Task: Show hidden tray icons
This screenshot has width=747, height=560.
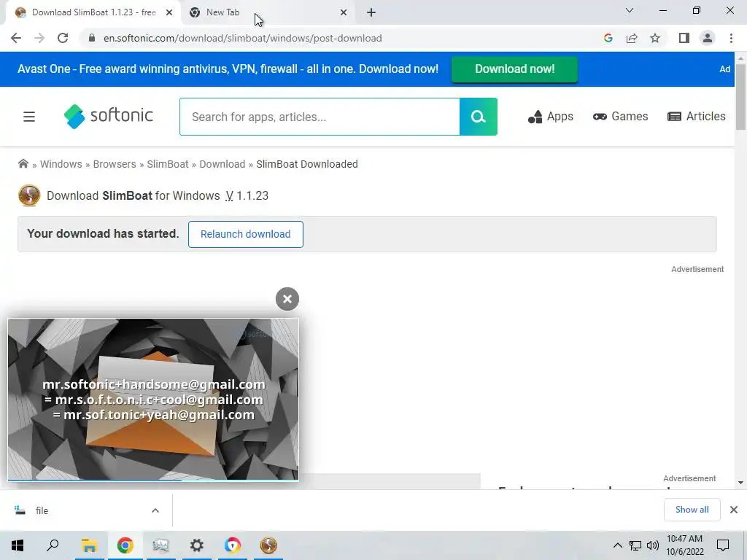Action: coord(617,545)
